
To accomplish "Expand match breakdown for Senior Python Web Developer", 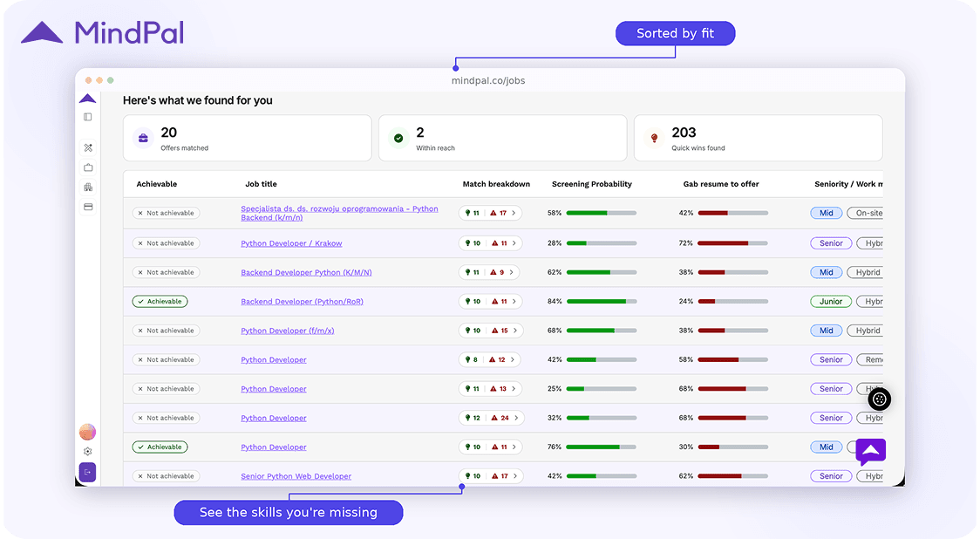I will click(x=490, y=476).
